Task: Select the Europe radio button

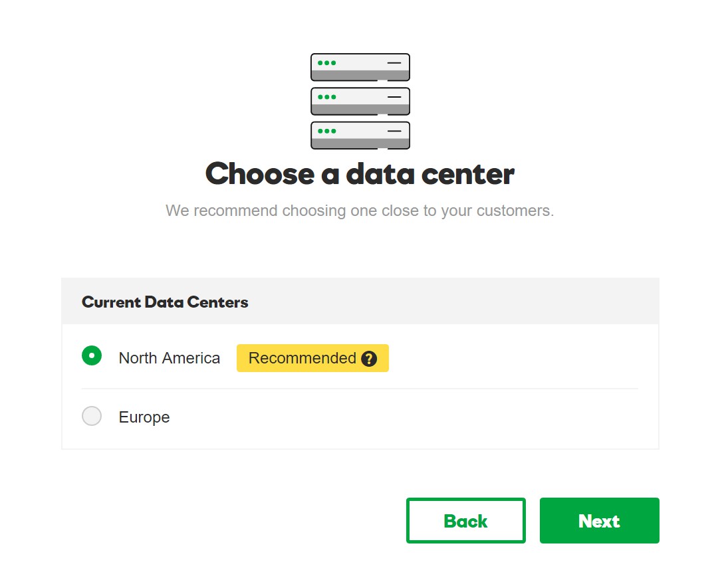Action: pos(92,416)
